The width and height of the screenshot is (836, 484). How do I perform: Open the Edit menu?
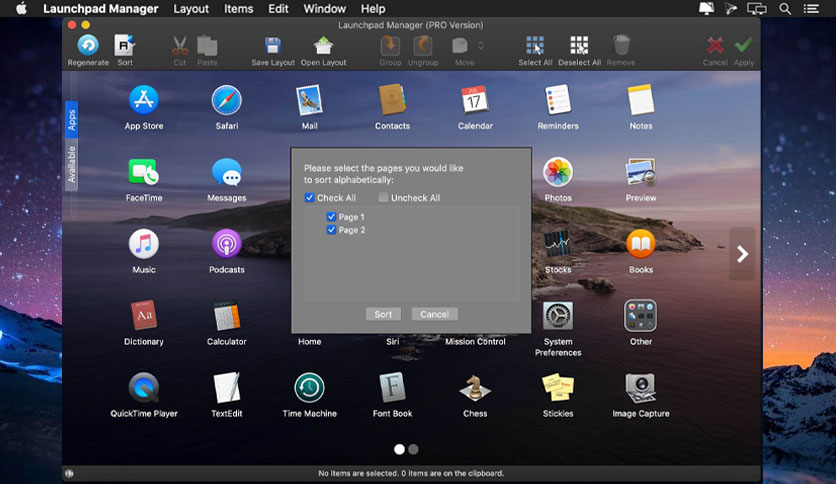278,9
